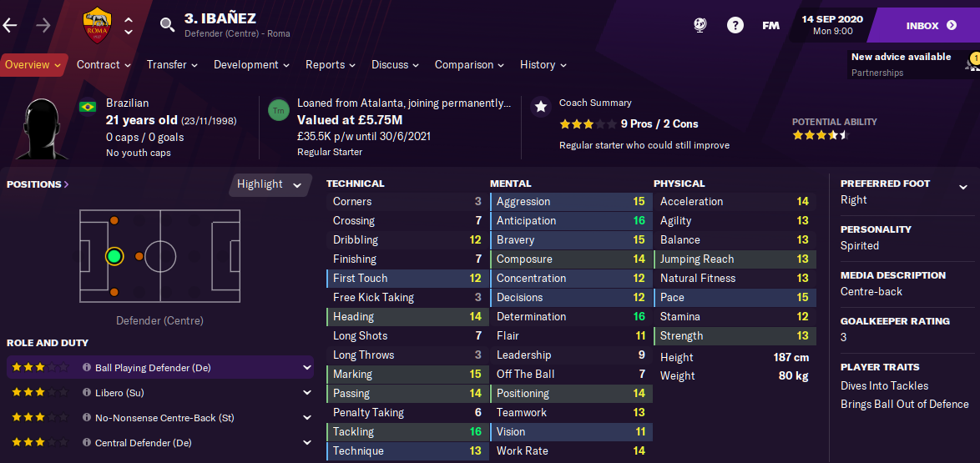Viewport: 980px width, 463px height.
Task: Open the Highlight dropdown
Action: pyautogui.click(x=270, y=184)
